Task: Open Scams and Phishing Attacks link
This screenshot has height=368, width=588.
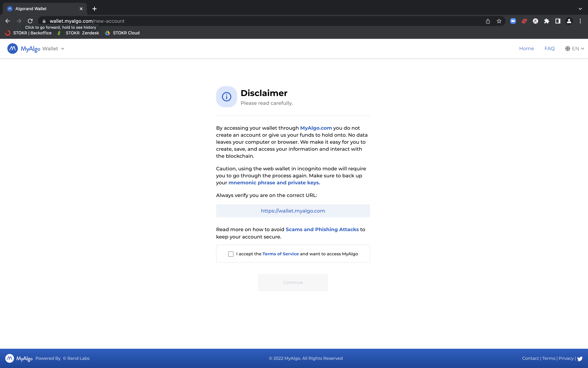Action: click(322, 230)
